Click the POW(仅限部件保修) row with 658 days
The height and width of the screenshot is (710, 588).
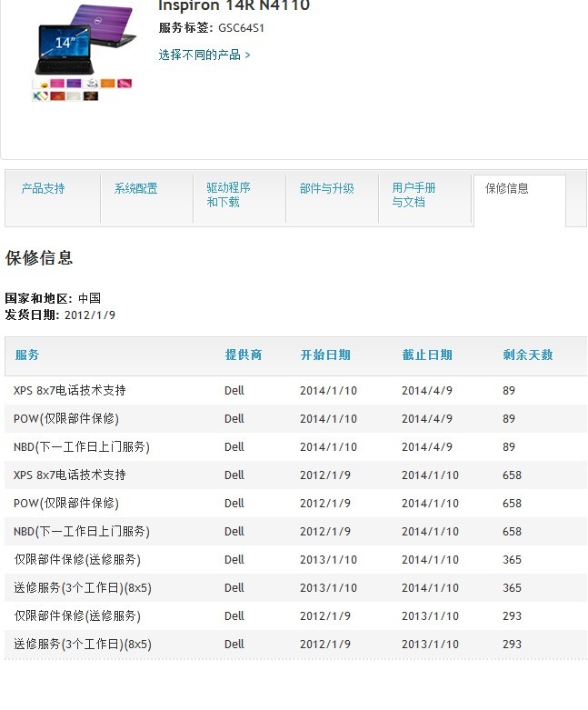click(295, 503)
